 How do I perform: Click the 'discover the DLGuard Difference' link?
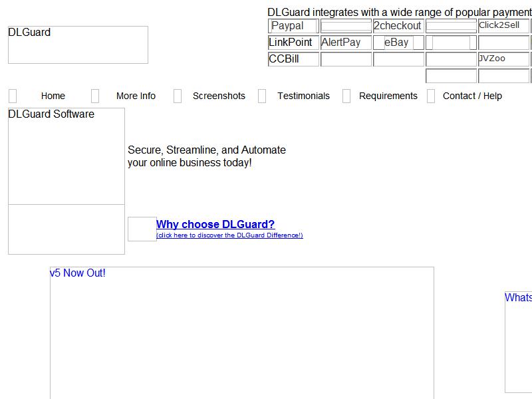229,235
